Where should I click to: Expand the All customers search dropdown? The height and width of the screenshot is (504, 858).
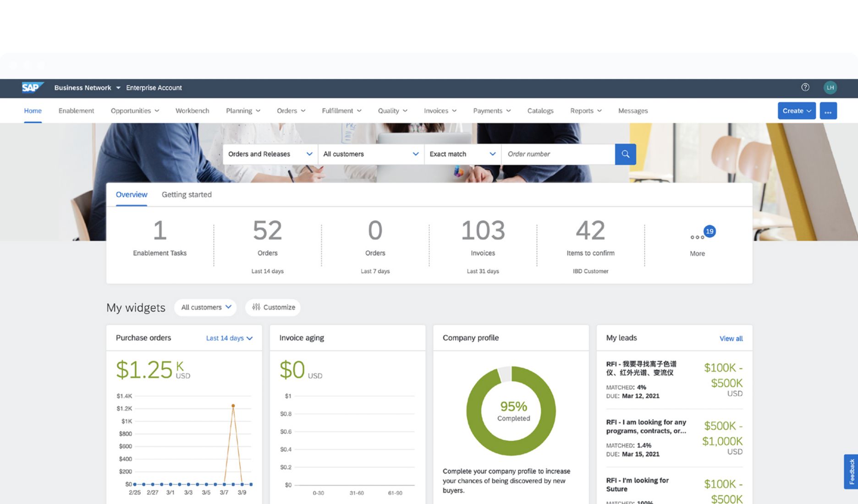370,154
